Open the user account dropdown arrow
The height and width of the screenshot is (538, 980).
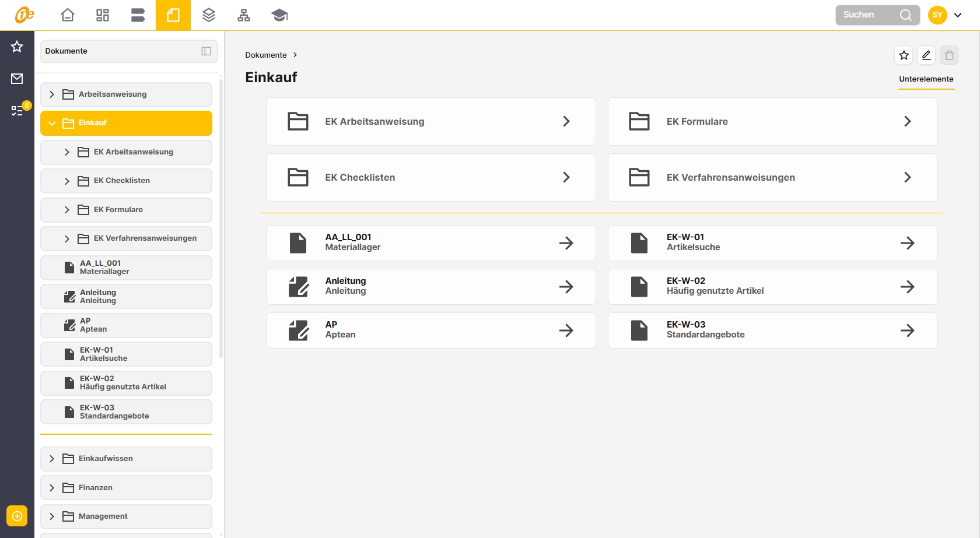click(x=958, y=15)
